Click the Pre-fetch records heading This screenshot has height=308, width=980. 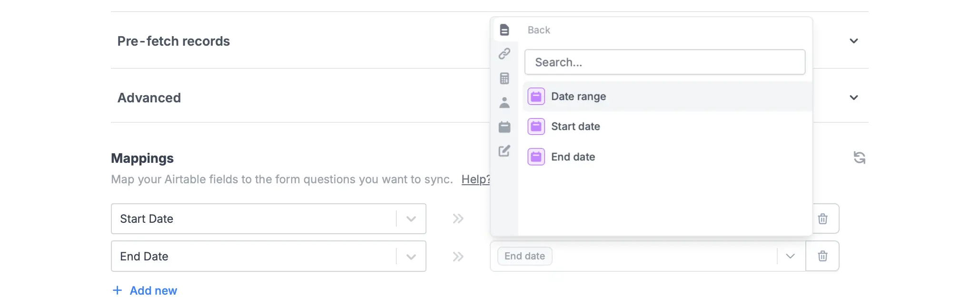(x=174, y=41)
